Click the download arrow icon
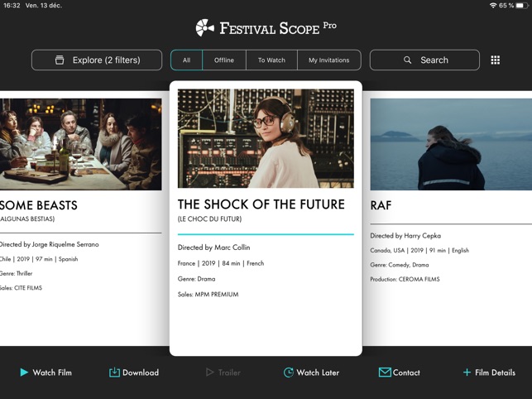The image size is (532, 399). 114,373
